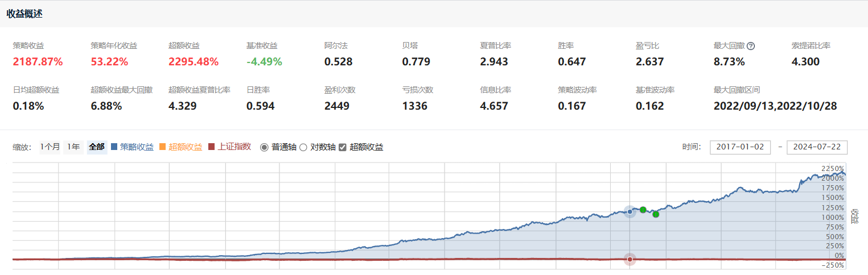Screen dimensions: 868x275
Task: Zoom chart to 1年
Action: pos(73,147)
